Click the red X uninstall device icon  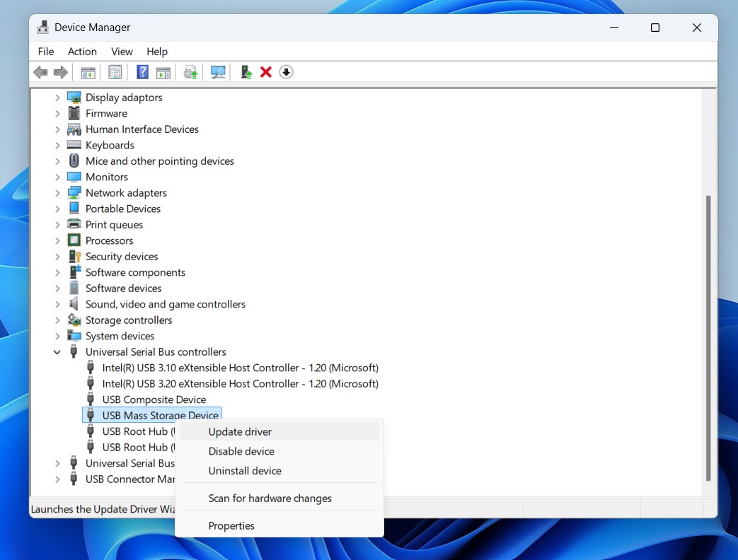pos(266,72)
